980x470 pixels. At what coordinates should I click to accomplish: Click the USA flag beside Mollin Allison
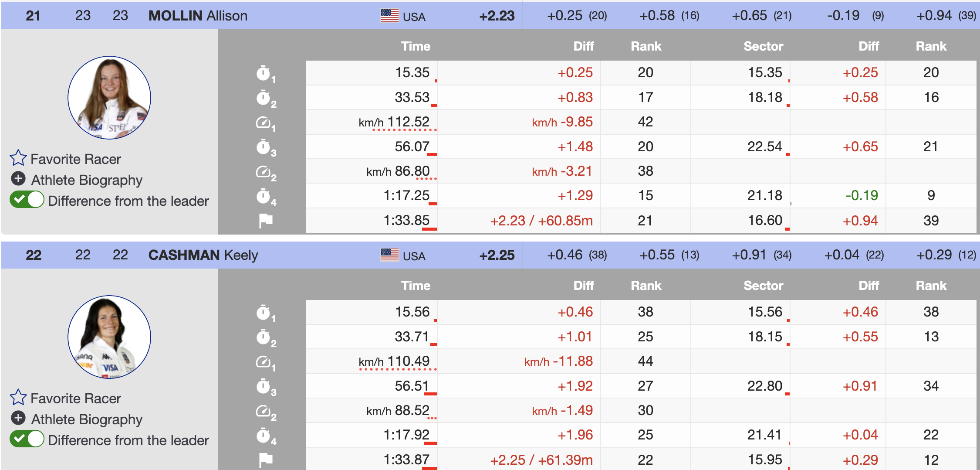tap(389, 16)
